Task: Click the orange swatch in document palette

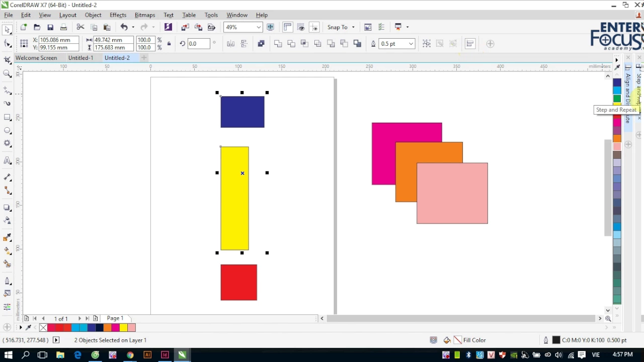Action: (107, 328)
